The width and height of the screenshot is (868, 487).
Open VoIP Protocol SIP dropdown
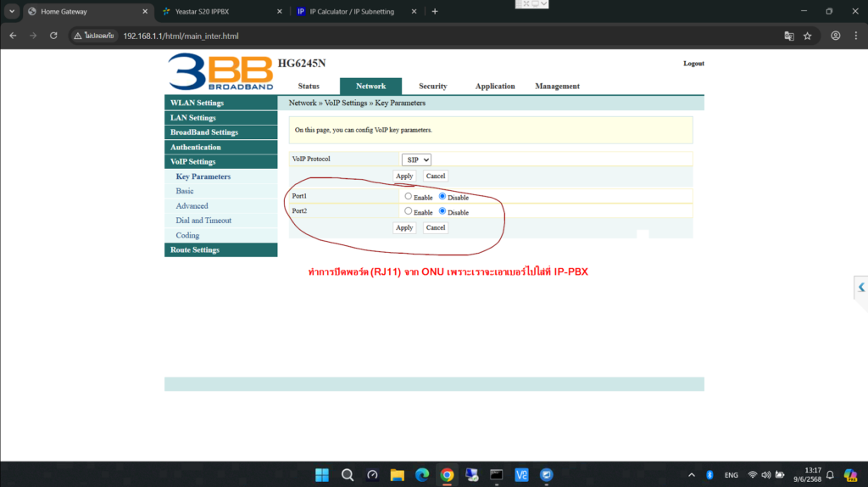416,160
